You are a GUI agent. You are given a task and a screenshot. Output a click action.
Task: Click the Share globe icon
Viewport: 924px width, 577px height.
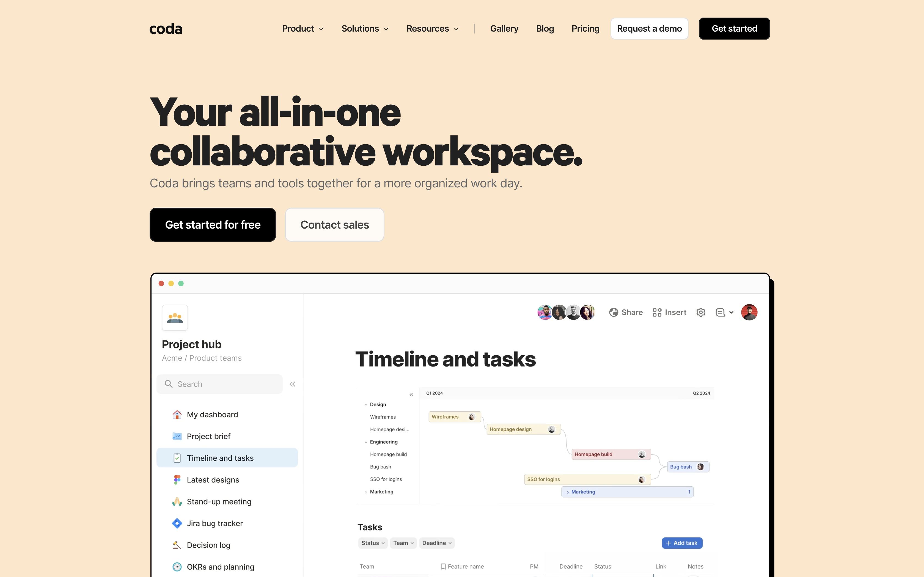click(614, 313)
